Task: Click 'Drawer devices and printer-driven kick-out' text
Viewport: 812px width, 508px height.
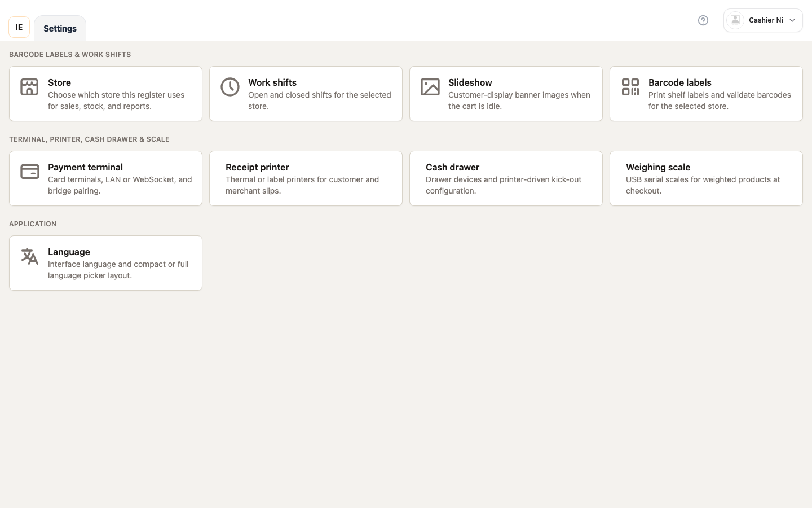Action: [x=504, y=185]
